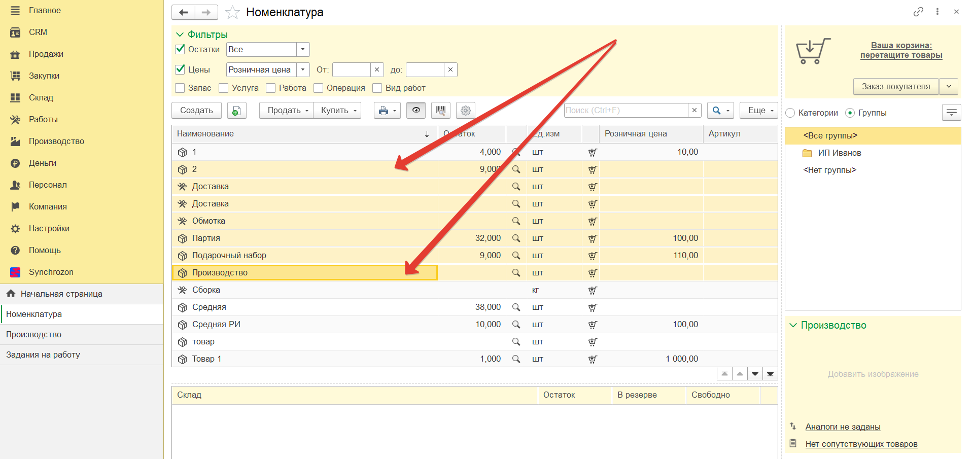The height and width of the screenshot is (460, 974).
Task: Add Номенклатура to favorites with star
Action: pos(232,12)
